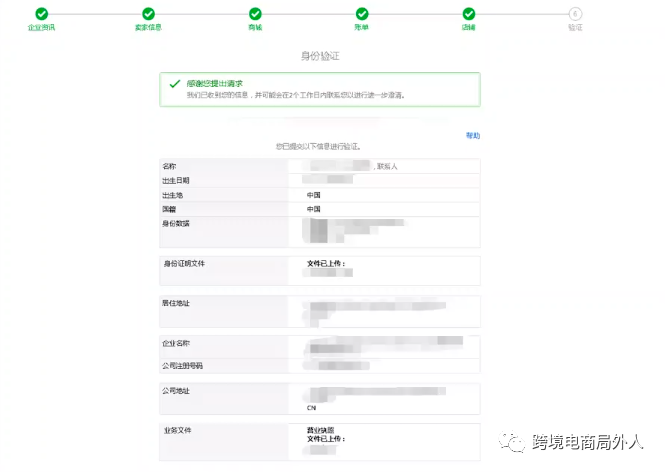665x472 pixels.
Task: Click the 中国 value in 国籍 row
Action: pyautogui.click(x=314, y=209)
